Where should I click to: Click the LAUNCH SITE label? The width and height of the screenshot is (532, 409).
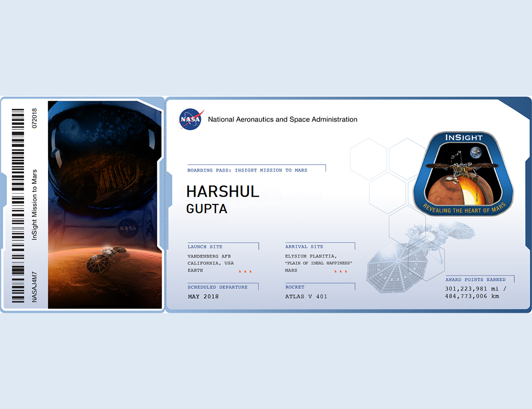pos(205,247)
